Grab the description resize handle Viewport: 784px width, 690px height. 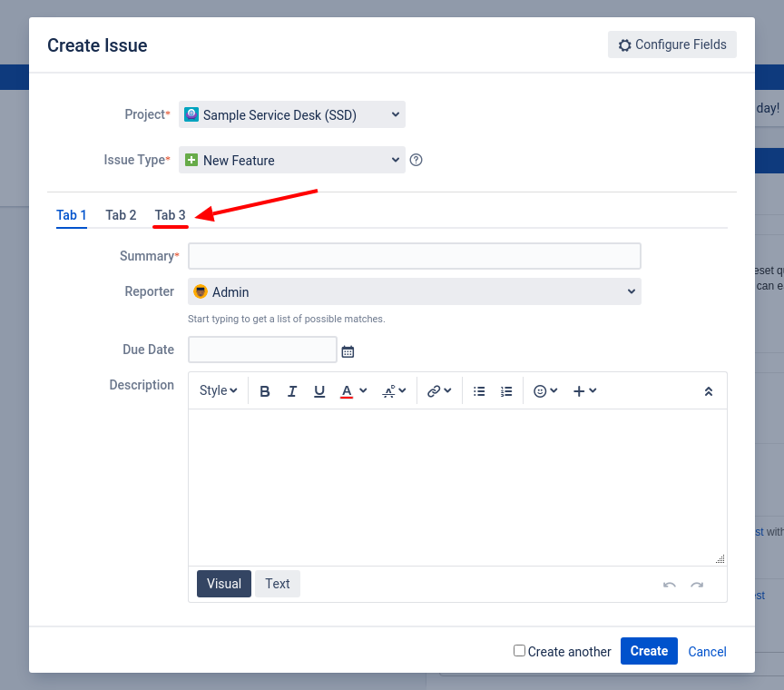pyautogui.click(x=720, y=559)
